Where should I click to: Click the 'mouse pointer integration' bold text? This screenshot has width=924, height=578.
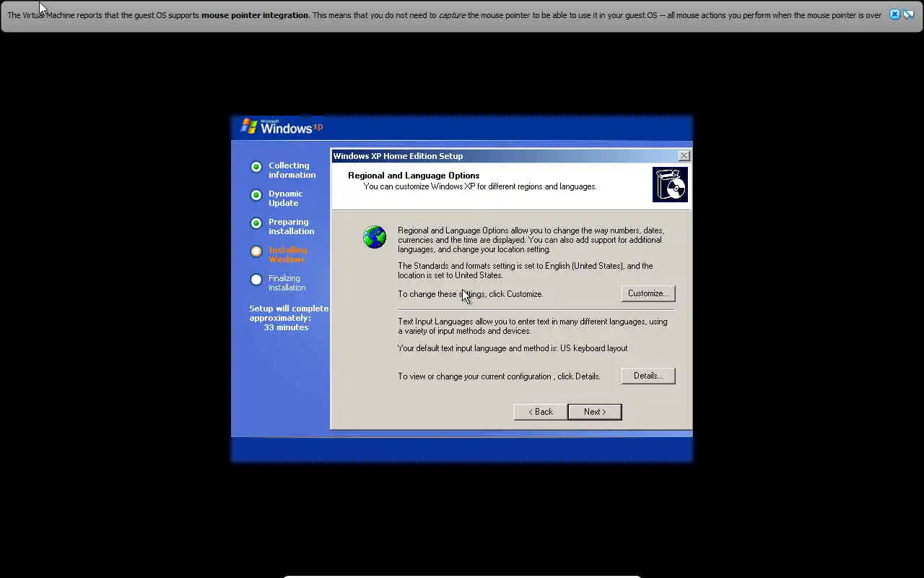256,15
